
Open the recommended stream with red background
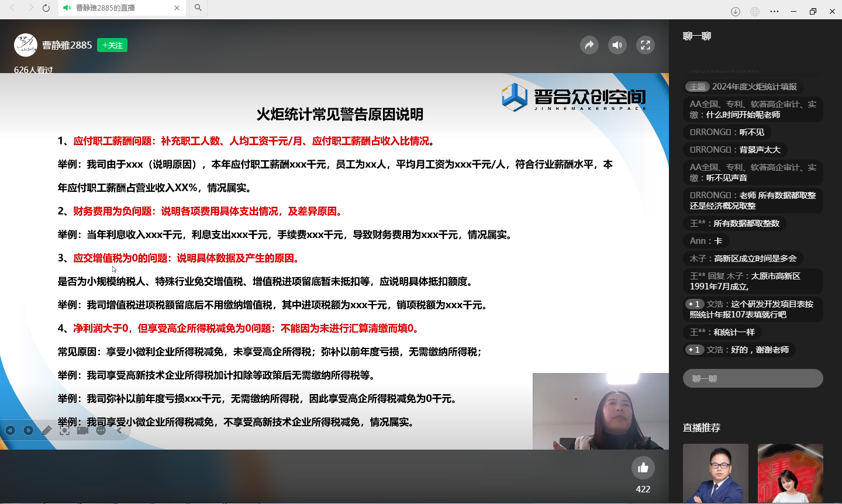(791, 474)
